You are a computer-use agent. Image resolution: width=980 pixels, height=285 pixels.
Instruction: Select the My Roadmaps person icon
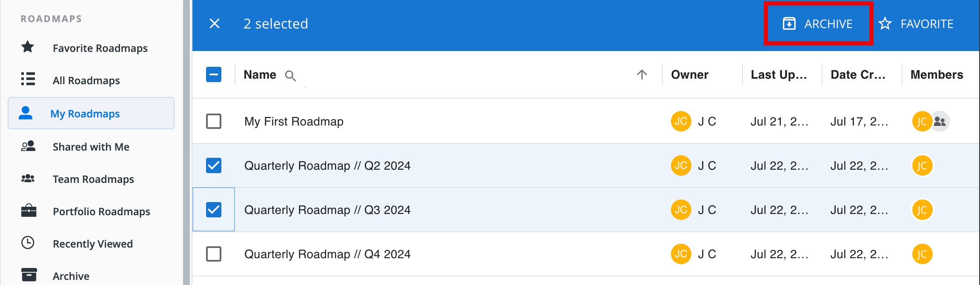coord(26,113)
